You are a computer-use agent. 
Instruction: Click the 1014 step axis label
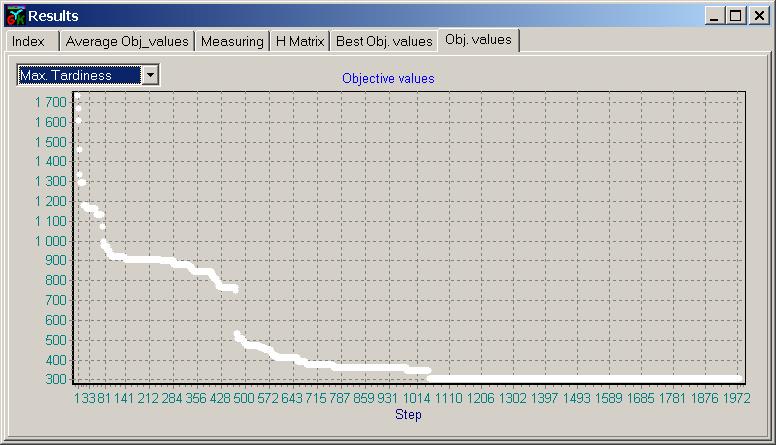[417, 398]
